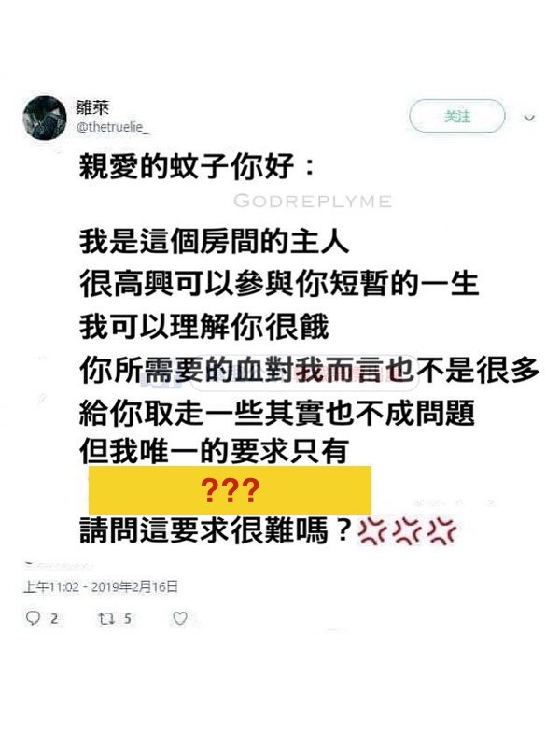Image resolution: width=560 pixels, height=747 pixels.
Task: Expand the tweet options chevron beside 关注
Action: [529, 118]
